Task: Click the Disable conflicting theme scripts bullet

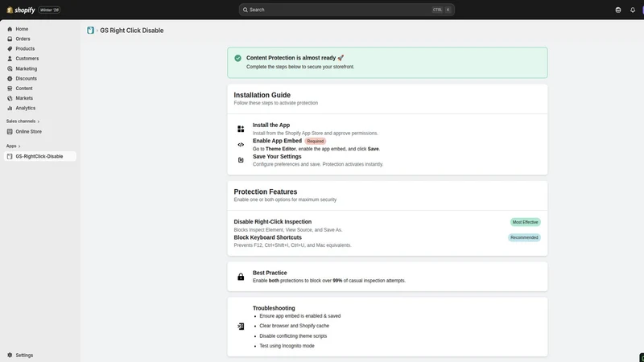Action: 293,336
